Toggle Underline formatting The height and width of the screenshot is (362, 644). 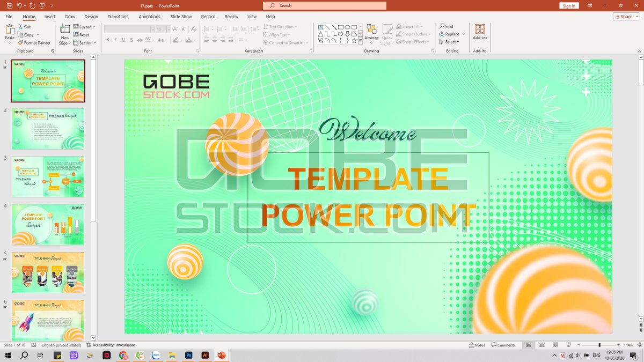[x=123, y=40]
